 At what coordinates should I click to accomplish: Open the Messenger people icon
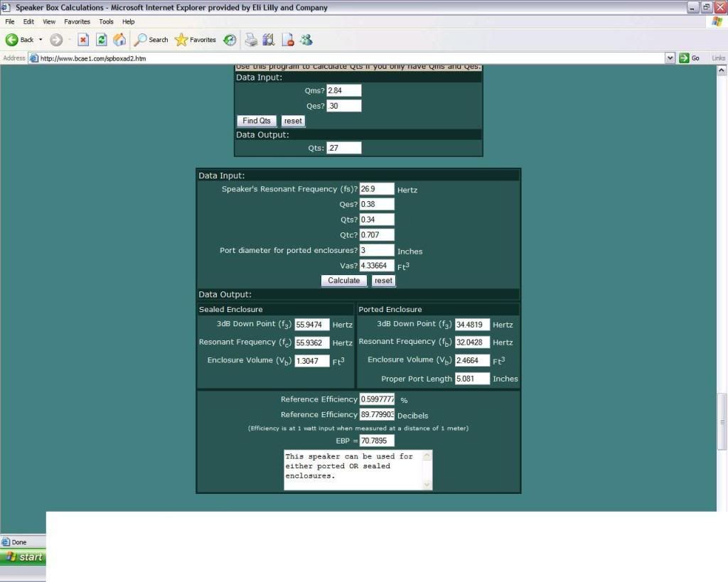[x=306, y=40]
